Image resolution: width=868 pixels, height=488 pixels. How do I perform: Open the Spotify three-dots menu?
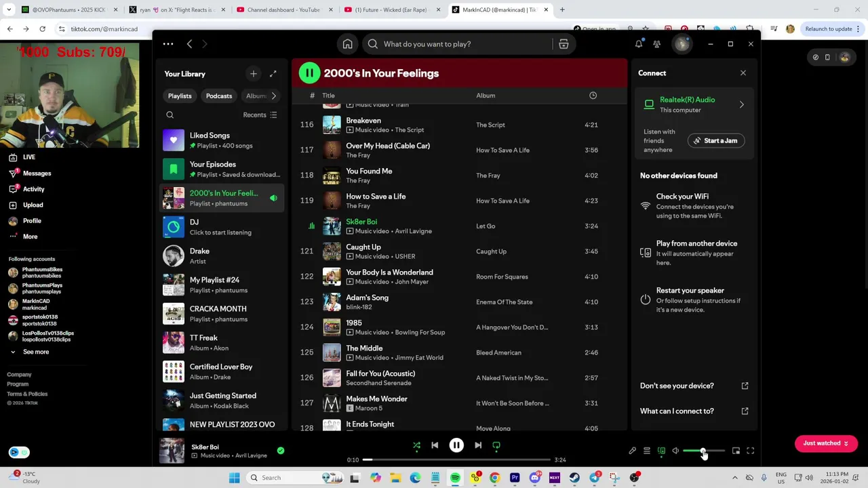coord(168,44)
